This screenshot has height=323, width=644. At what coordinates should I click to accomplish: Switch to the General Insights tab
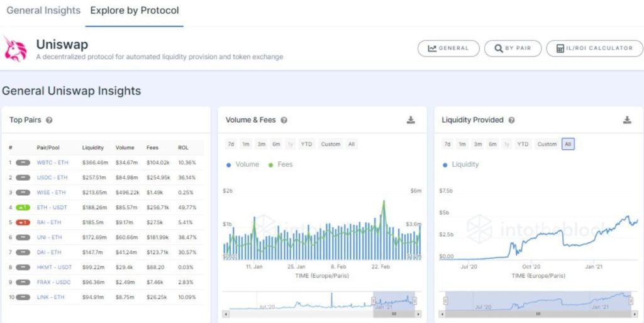click(43, 11)
